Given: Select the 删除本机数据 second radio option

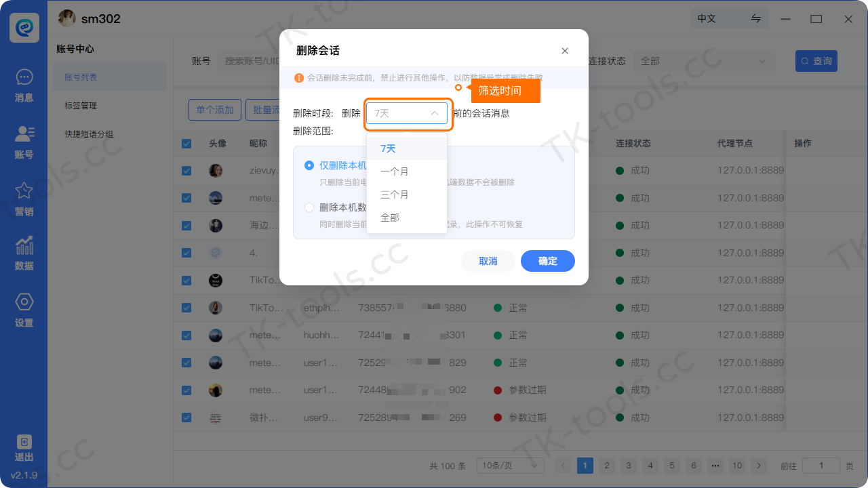Looking at the screenshot, I should (x=309, y=207).
